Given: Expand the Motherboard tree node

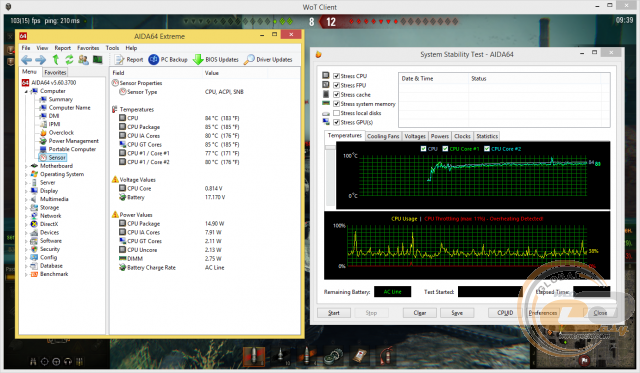Looking at the screenshot, I should [26, 166].
